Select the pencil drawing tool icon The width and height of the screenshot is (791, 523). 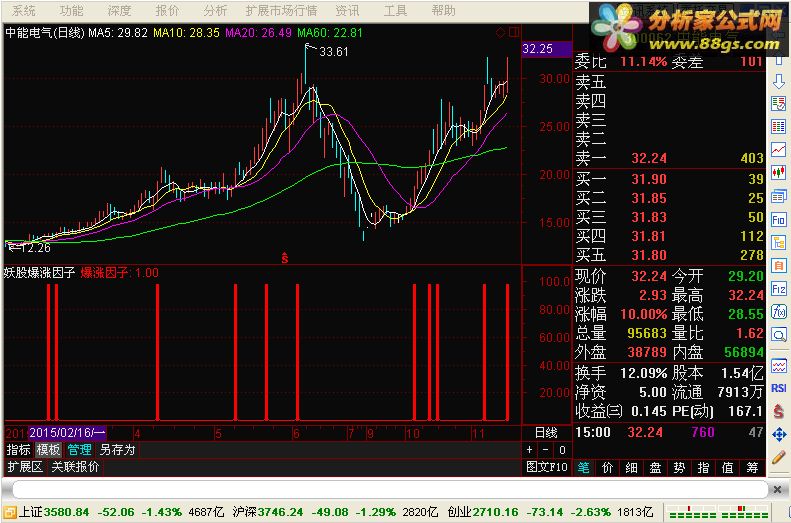778,457
